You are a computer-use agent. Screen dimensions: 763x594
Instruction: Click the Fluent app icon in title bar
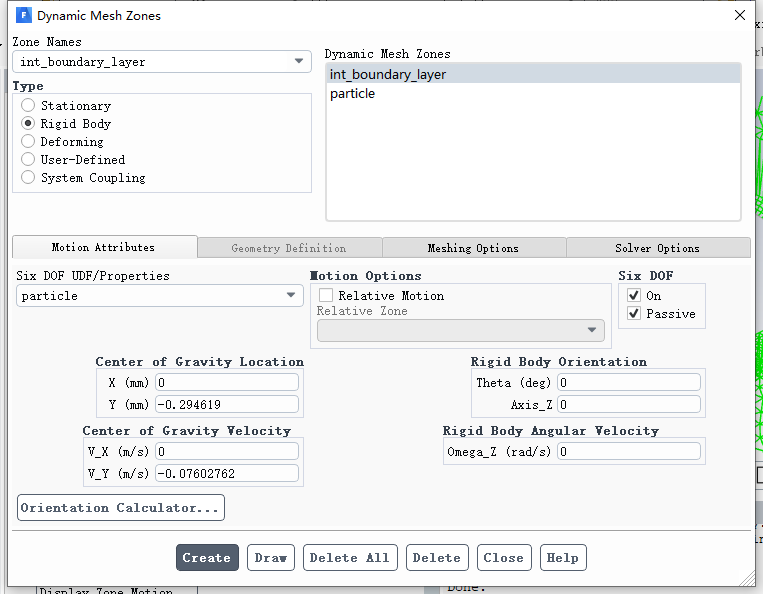(x=23, y=15)
